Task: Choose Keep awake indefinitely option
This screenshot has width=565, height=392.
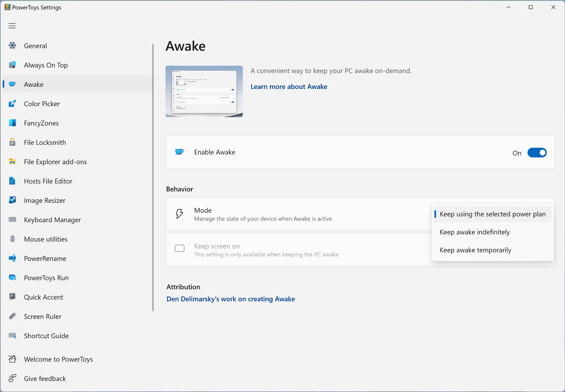Action: click(x=474, y=232)
